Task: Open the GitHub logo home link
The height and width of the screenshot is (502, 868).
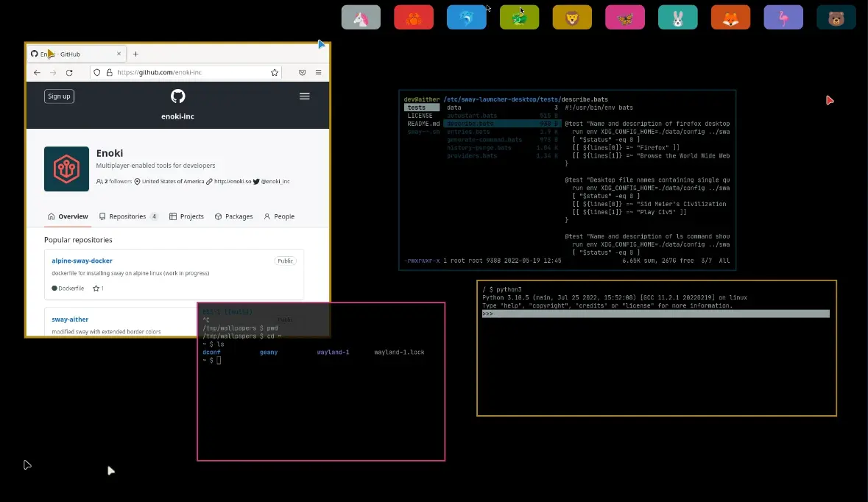Action: pos(177,96)
